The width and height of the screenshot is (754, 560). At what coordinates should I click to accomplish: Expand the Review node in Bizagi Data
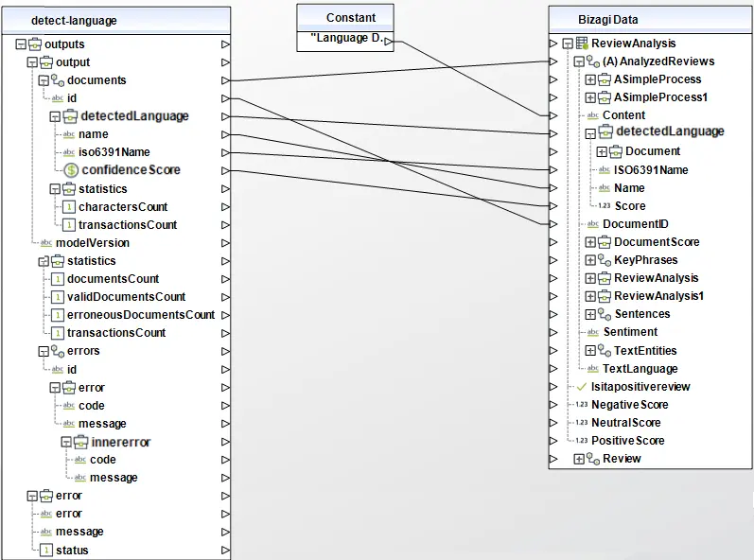[579, 459]
